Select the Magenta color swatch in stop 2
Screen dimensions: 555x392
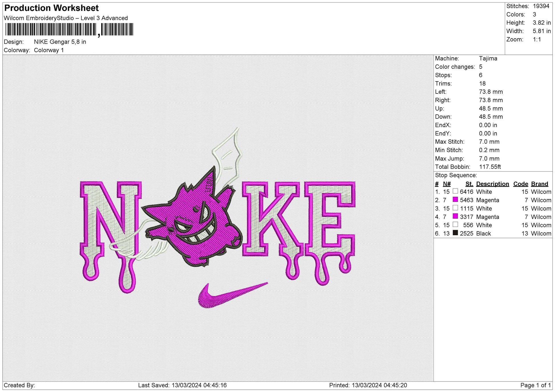click(455, 200)
